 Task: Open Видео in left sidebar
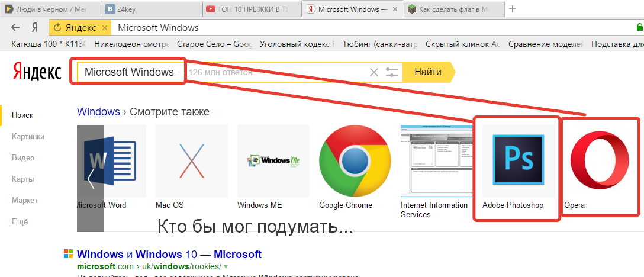23,158
